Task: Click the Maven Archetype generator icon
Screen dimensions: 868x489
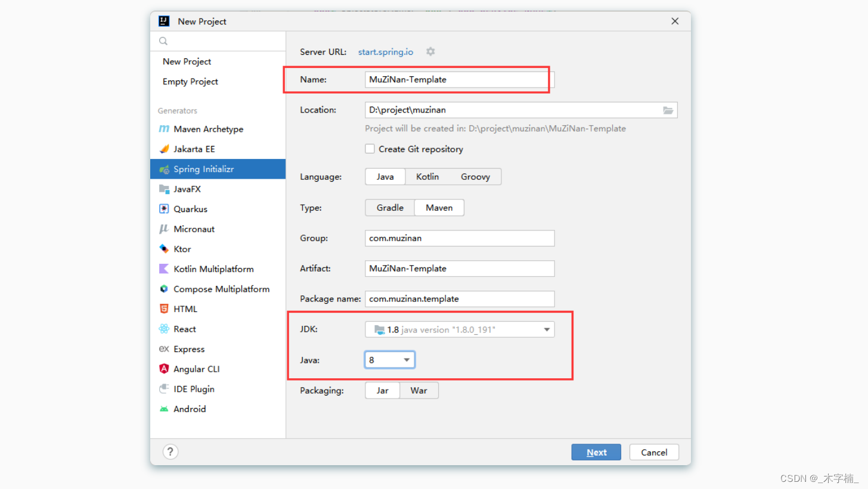Action: pos(164,129)
